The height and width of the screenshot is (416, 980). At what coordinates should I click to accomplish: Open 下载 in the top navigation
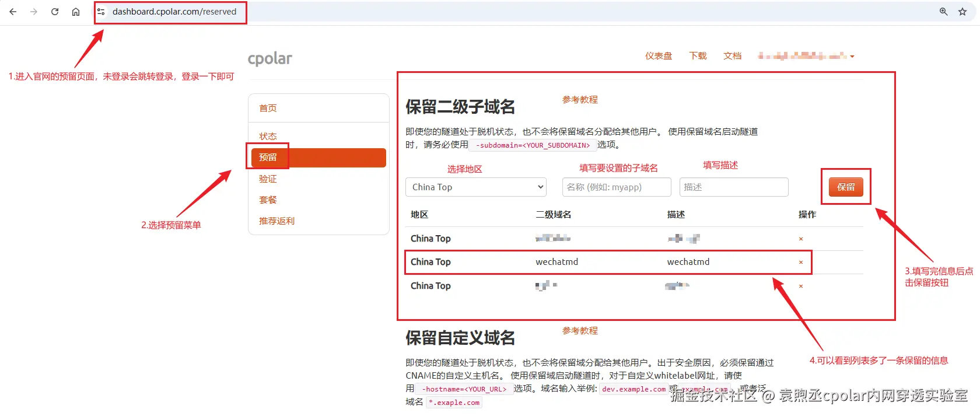(x=698, y=56)
